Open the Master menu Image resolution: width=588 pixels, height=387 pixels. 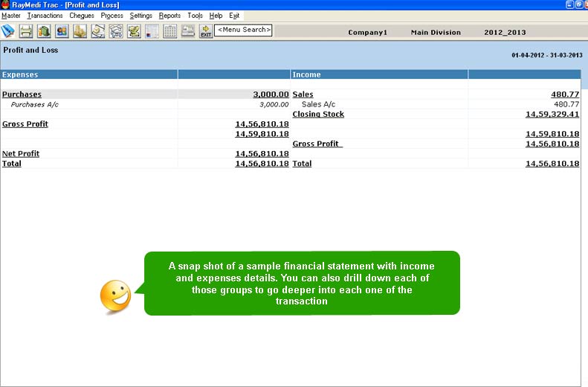[11, 16]
